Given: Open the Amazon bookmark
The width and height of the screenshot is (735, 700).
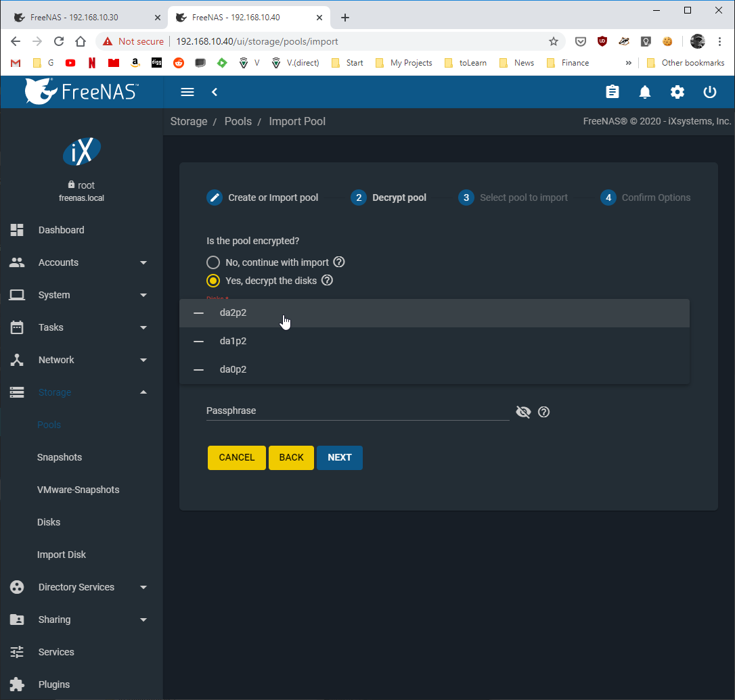Looking at the screenshot, I should [x=135, y=63].
